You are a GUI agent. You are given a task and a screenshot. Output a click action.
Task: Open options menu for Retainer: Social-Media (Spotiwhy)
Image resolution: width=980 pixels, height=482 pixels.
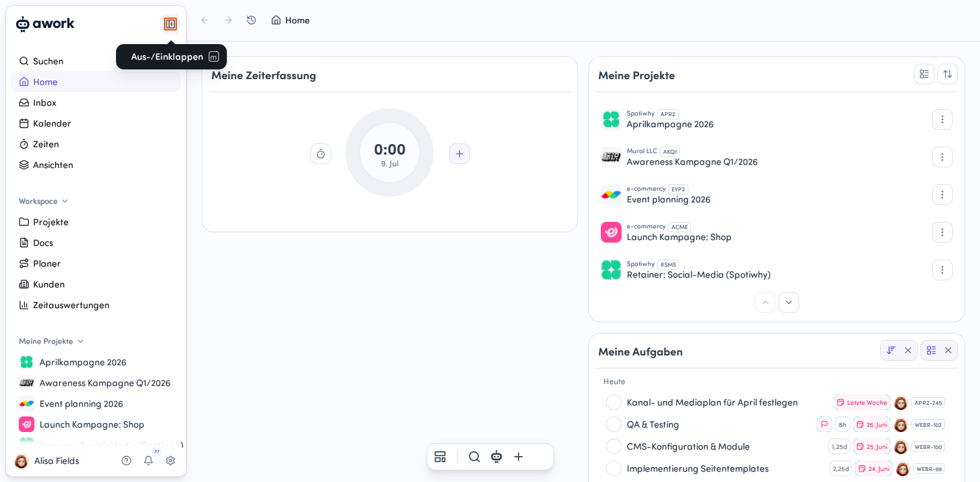click(x=942, y=270)
